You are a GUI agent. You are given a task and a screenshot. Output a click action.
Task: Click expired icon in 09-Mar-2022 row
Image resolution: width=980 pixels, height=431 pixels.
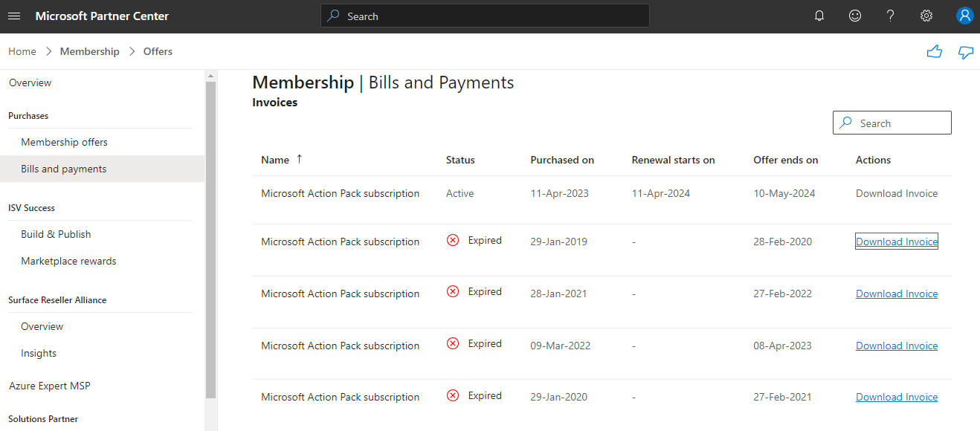pyautogui.click(x=453, y=343)
